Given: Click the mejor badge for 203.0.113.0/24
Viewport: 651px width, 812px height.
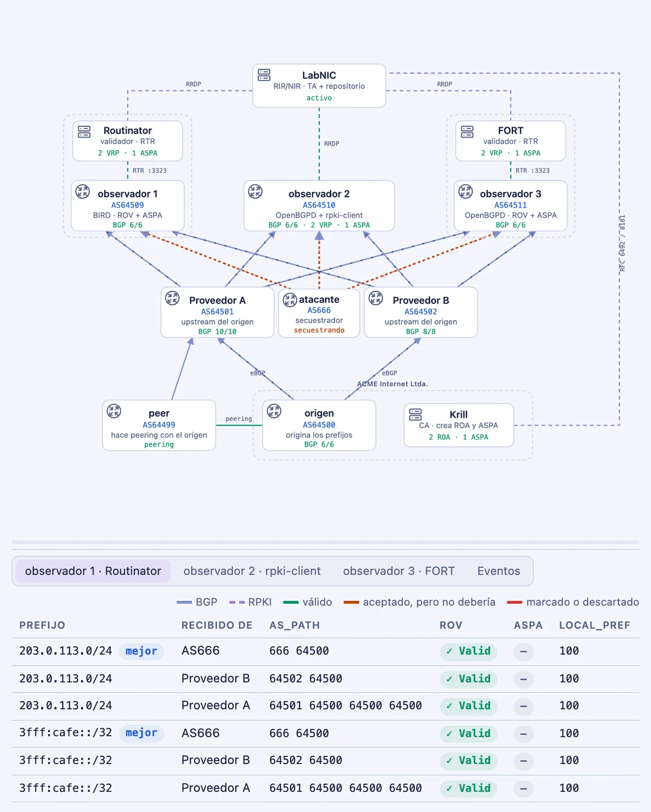Looking at the screenshot, I should pos(141,651).
